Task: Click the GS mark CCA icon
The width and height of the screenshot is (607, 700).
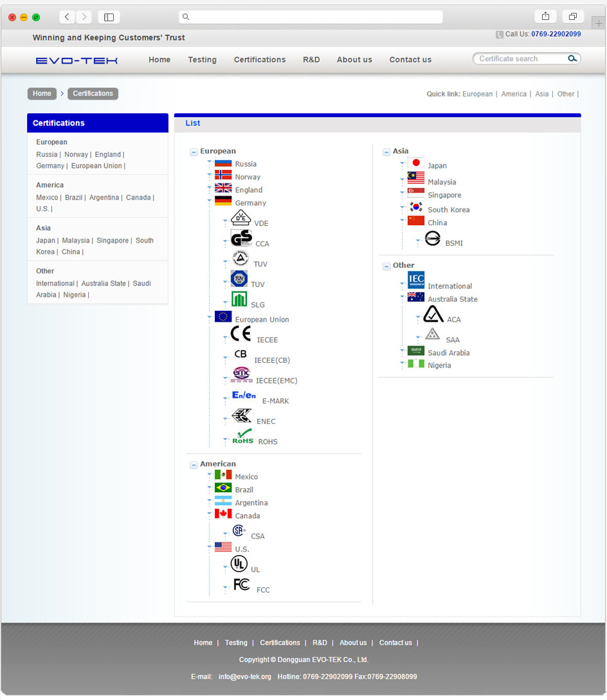Action: tap(241, 239)
